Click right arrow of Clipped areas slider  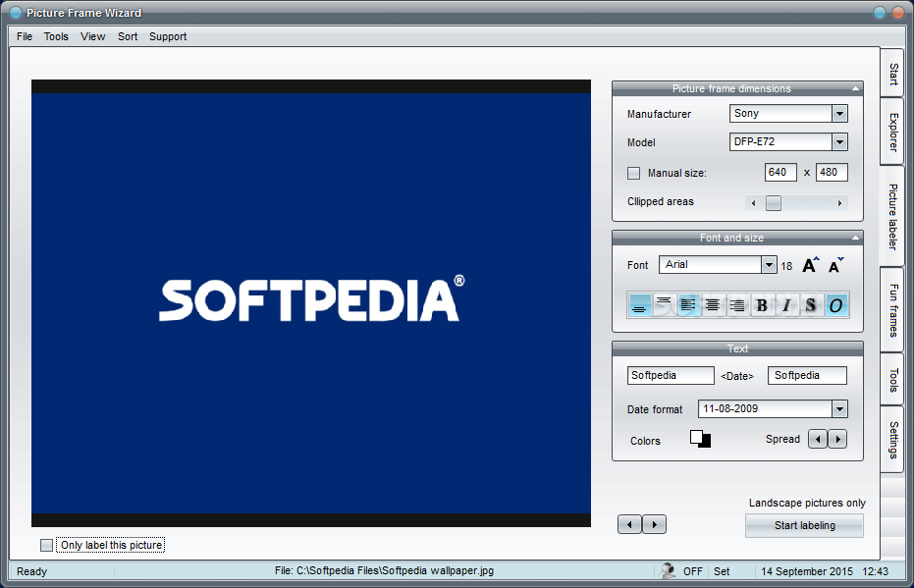tap(839, 203)
